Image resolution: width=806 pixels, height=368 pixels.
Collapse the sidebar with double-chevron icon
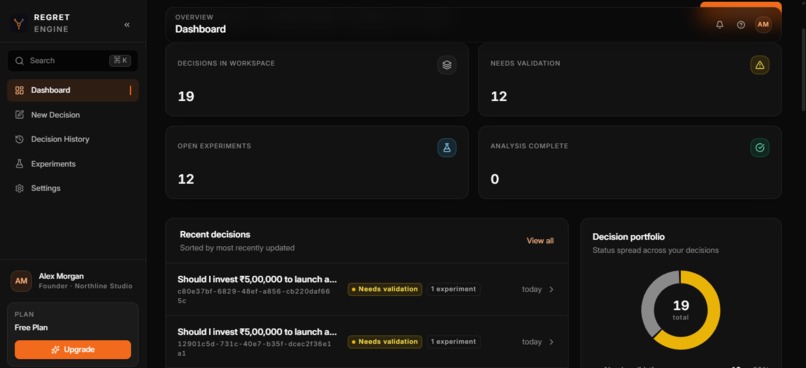click(x=127, y=25)
